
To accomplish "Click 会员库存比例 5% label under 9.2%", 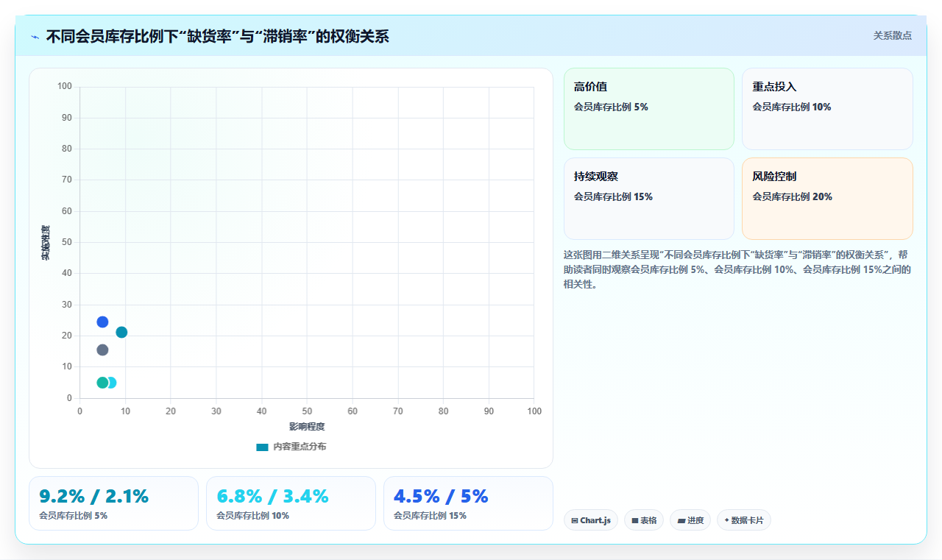I will point(73,516).
